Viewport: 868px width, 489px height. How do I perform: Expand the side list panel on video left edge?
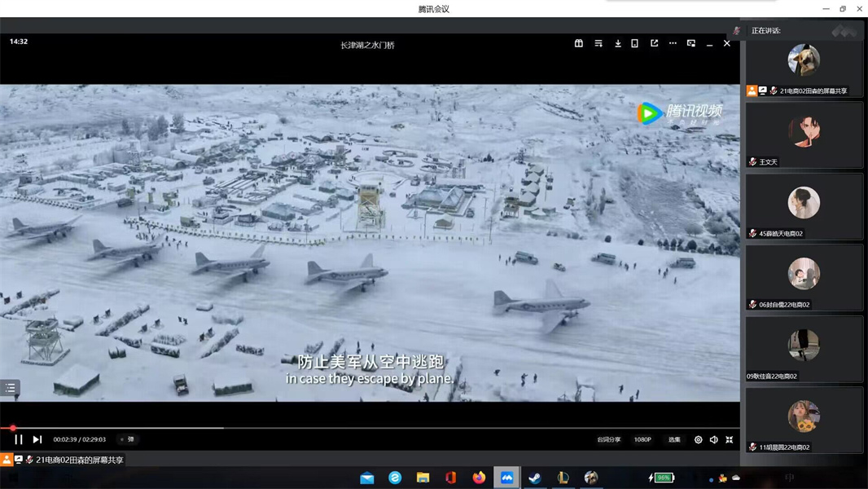pyautogui.click(x=10, y=388)
